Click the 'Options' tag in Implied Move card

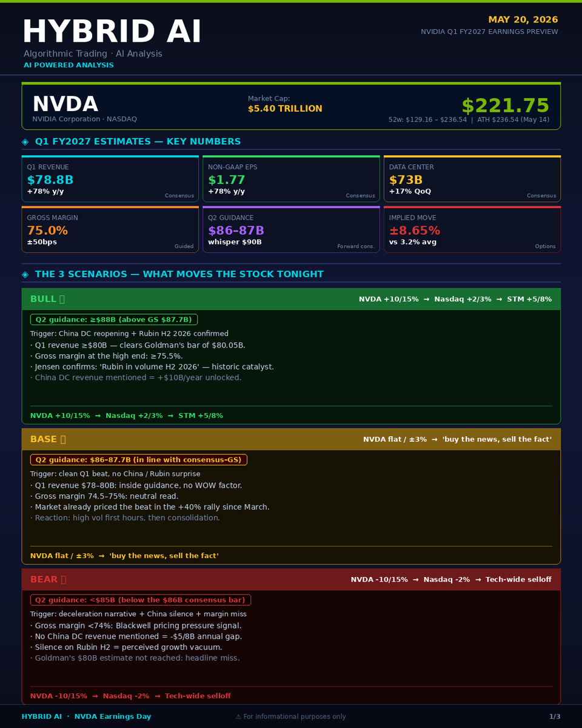[545, 246]
